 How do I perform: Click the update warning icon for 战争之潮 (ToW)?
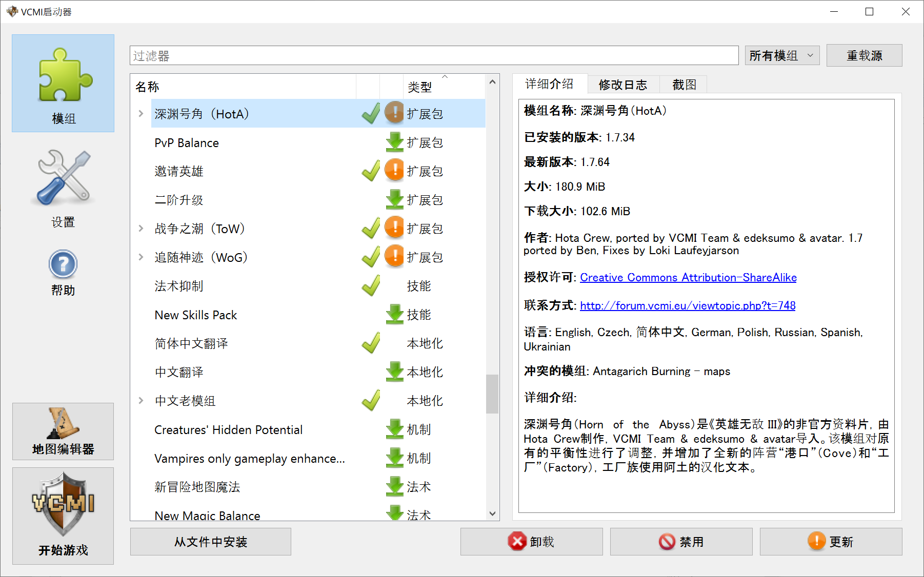tap(394, 227)
